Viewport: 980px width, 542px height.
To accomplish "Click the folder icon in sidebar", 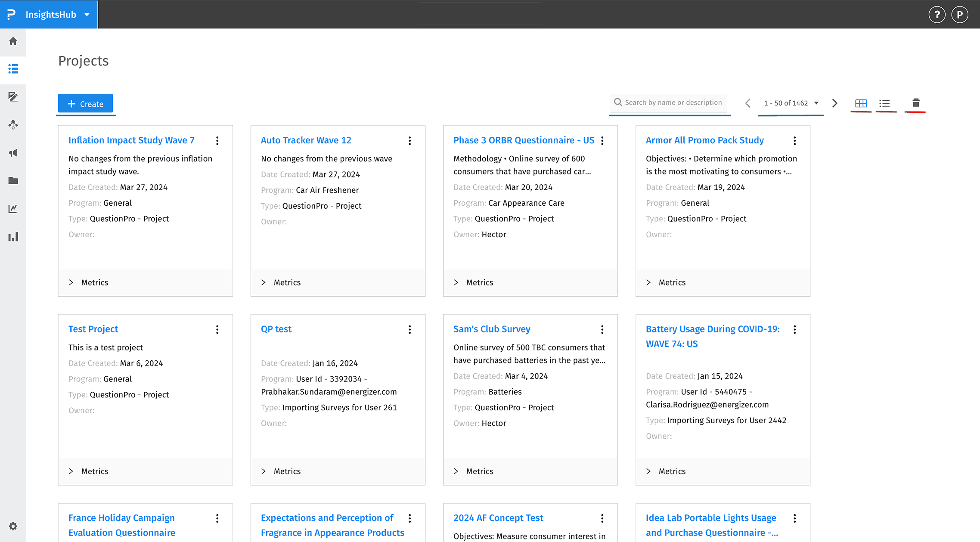I will pyautogui.click(x=13, y=181).
